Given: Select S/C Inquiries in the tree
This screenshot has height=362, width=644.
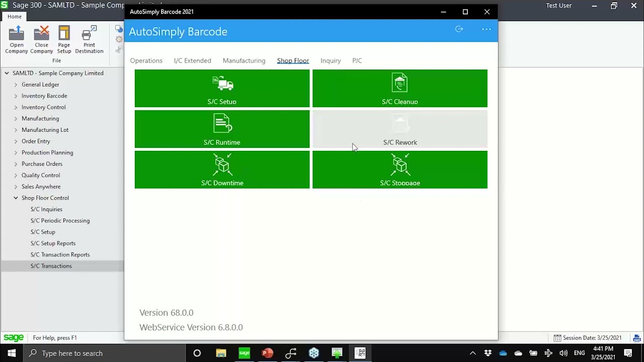Looking at the screenshot, I should pos(46,209).
